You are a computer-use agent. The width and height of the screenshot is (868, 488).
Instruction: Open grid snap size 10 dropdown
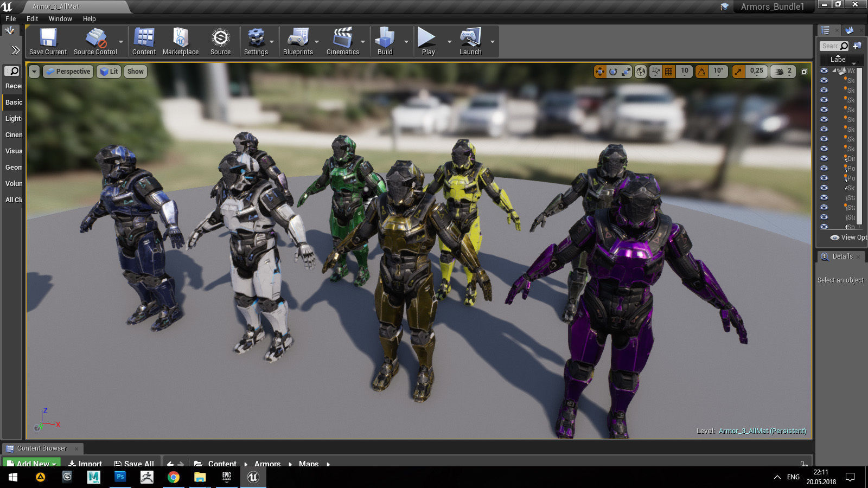pos(685,72)
